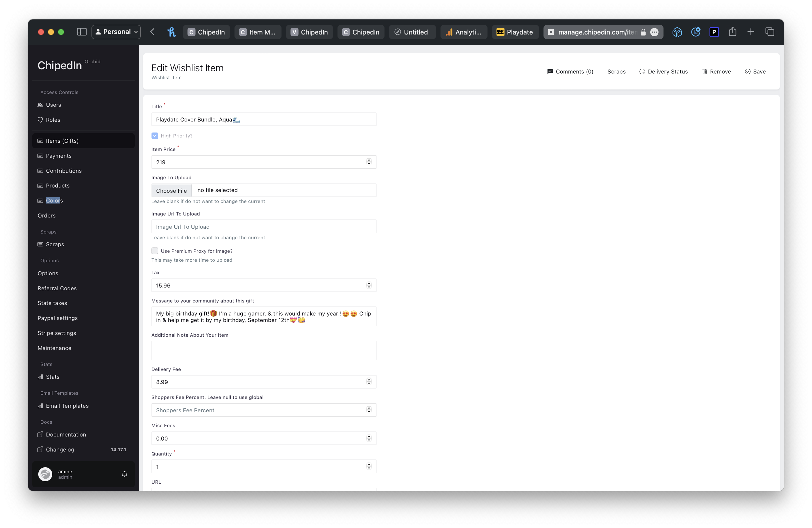Viewport: 812px width, 528px height.
Task: Open Roles in the sidebar
Action: [83, 120]
